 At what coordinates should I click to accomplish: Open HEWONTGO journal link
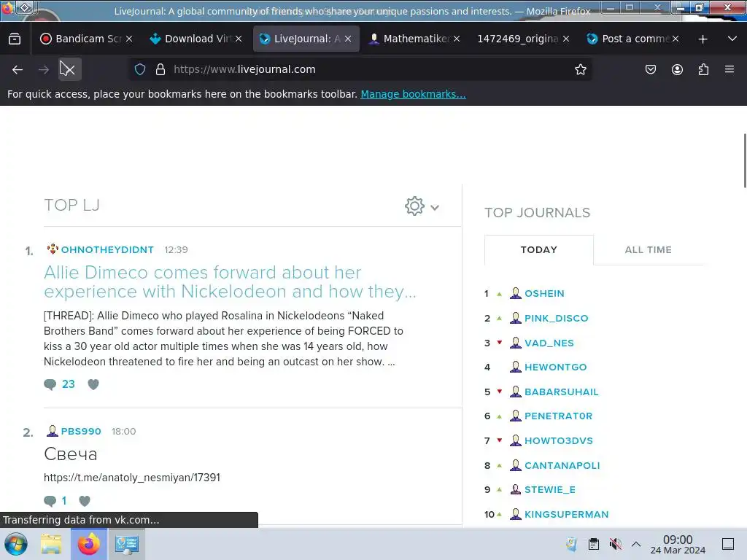(x=555, y=367)
